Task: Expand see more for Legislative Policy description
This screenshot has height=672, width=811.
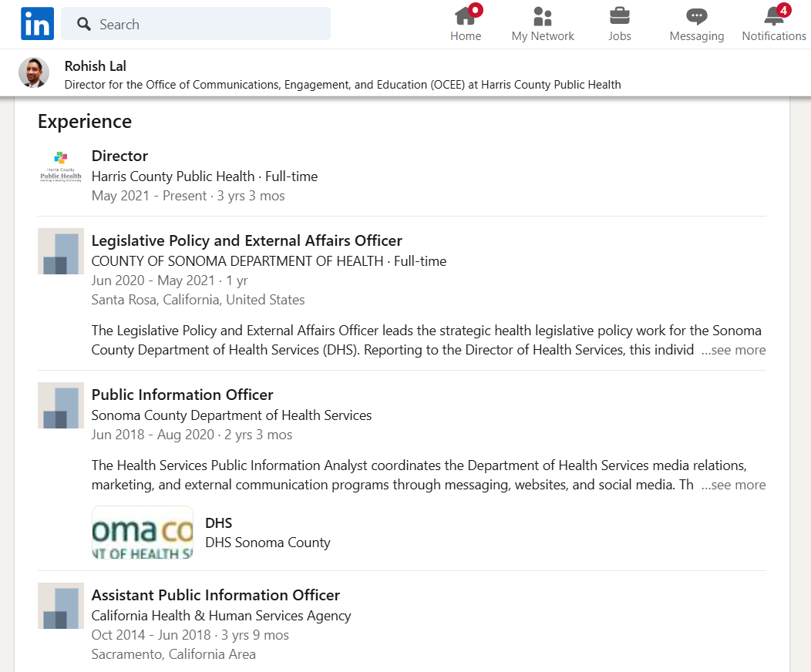Action: [x=733, y=350]
